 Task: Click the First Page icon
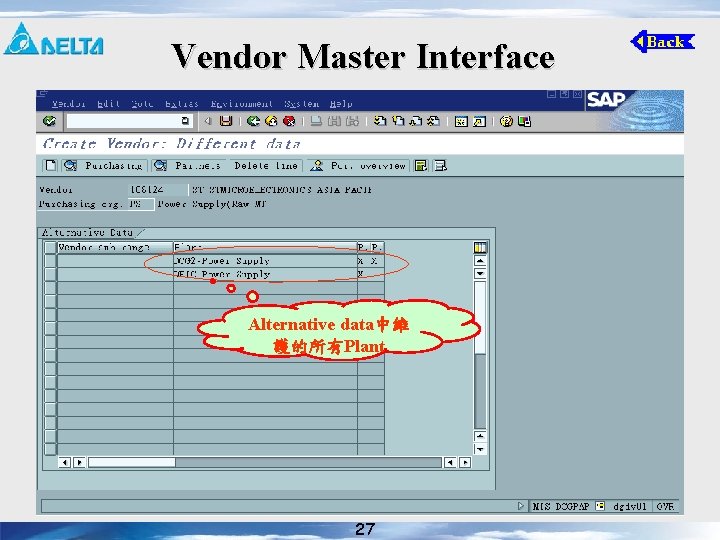coord(380,121)
